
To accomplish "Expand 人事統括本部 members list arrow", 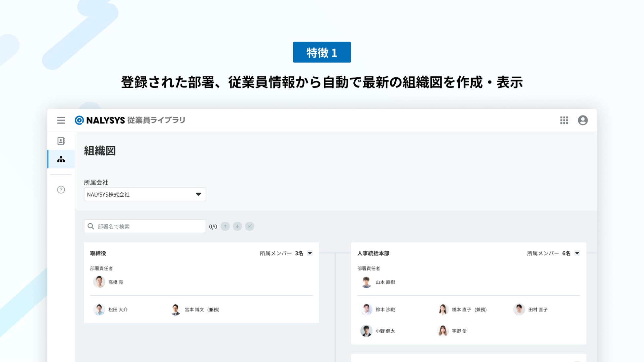I will tap(577, 253).
